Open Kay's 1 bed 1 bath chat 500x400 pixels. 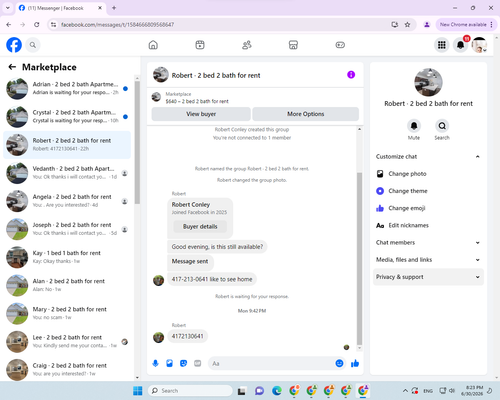[x=67, y=257]
